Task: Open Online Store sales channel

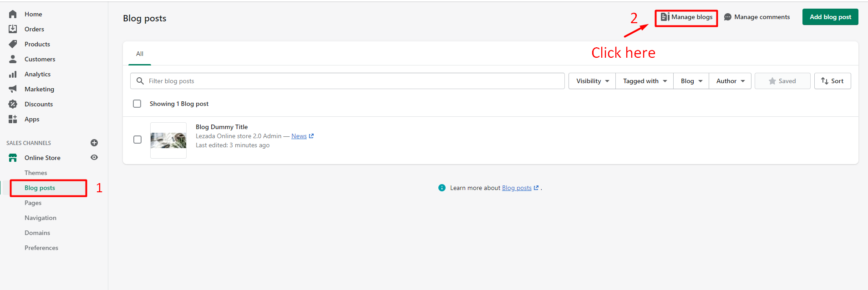Action: coord(42,158)
